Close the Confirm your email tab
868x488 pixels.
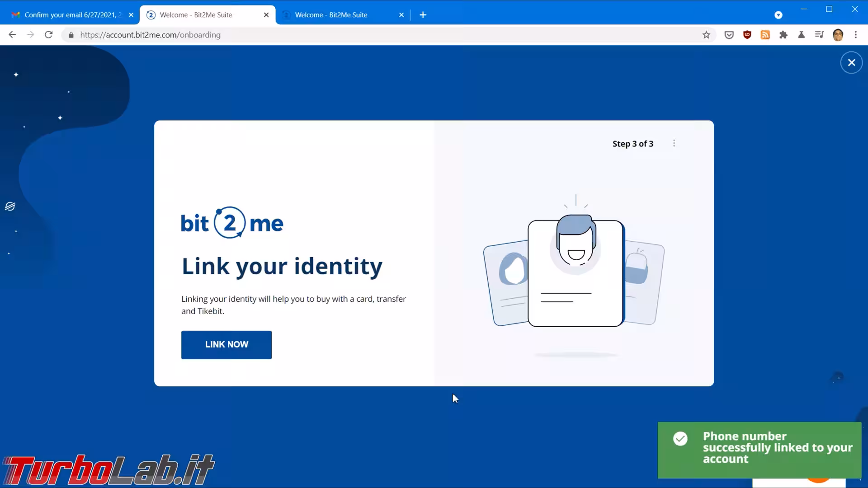(x=131, y=15)
